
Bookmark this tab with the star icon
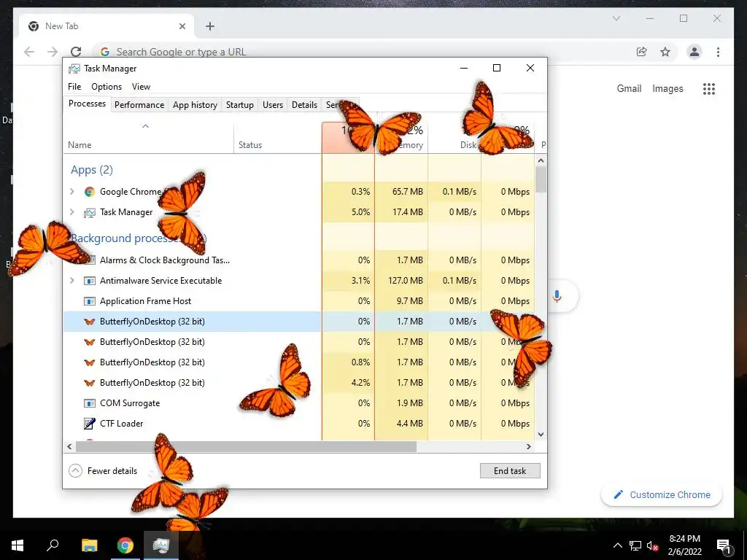(665, 52)
